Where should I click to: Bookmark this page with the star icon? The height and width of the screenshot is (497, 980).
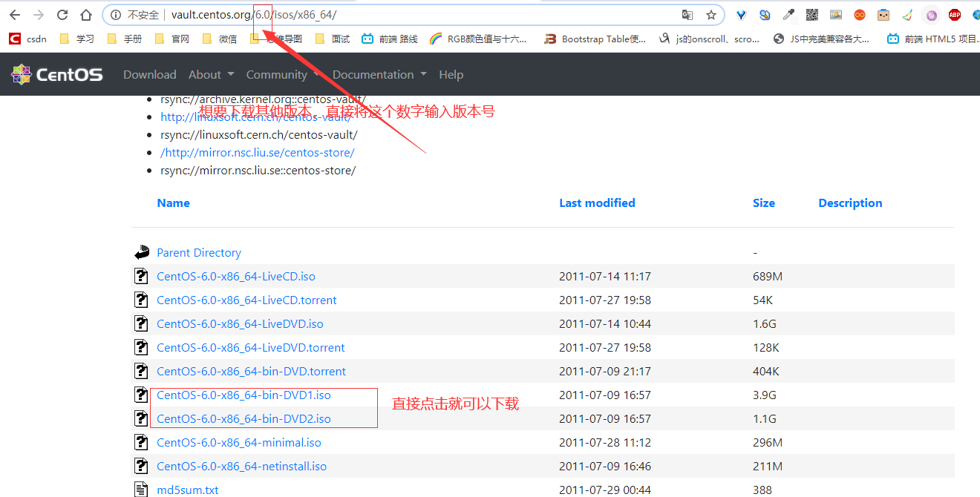[710, 15]
